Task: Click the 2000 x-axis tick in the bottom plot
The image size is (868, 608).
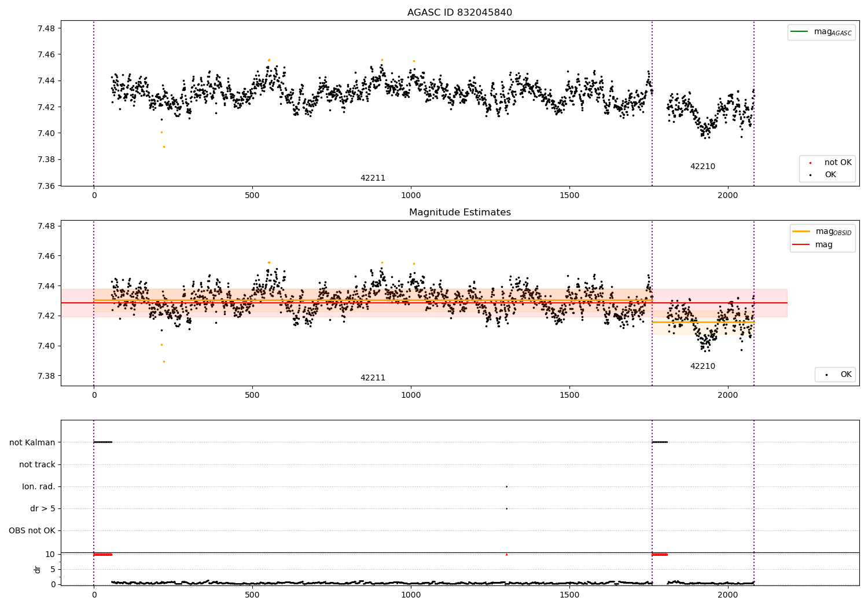Action: pos(728,595)
